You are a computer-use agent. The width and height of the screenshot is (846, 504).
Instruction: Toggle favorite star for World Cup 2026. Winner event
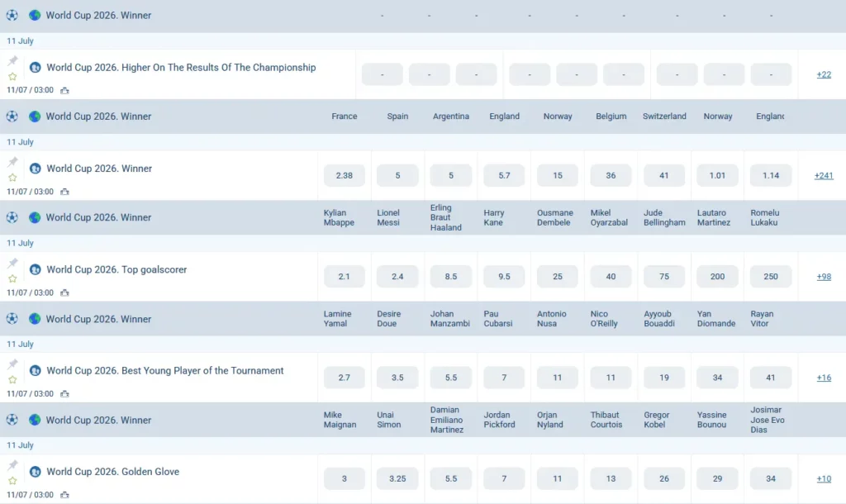click(12, 178)
